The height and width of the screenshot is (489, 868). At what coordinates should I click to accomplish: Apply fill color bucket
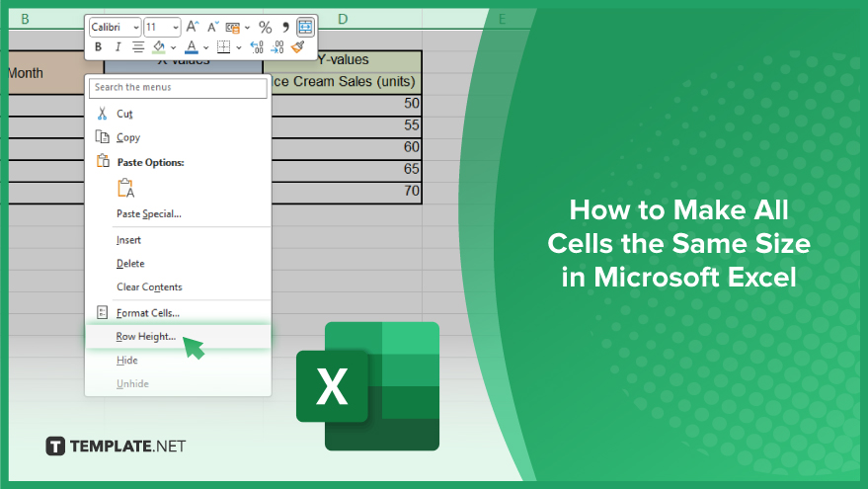point(159,47)
